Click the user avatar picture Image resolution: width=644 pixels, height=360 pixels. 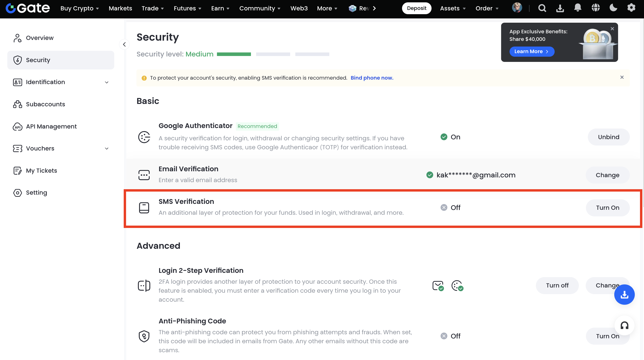point(517,8)
